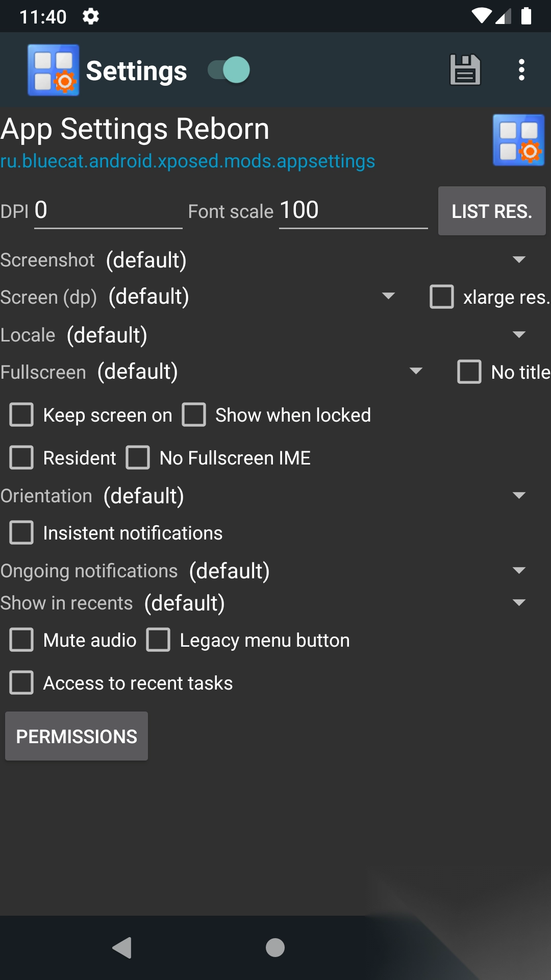Tap the App Settings icon in header

pyautogui.click(x=53, y=70)
